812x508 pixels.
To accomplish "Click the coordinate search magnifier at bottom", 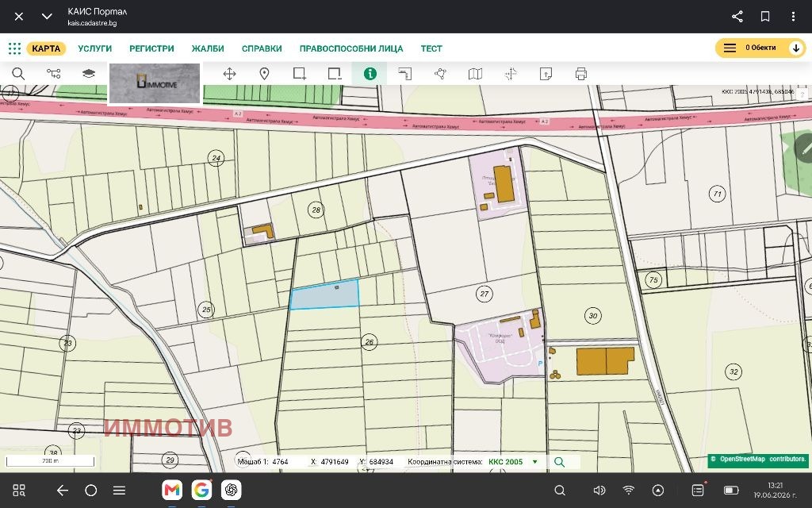I will [559, 462].
